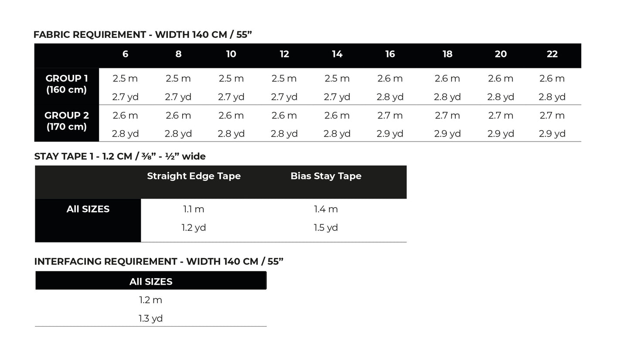630x364 pixels.
Task: Click the 1.5 yd bias stay tape value
Action: (326, 228)
